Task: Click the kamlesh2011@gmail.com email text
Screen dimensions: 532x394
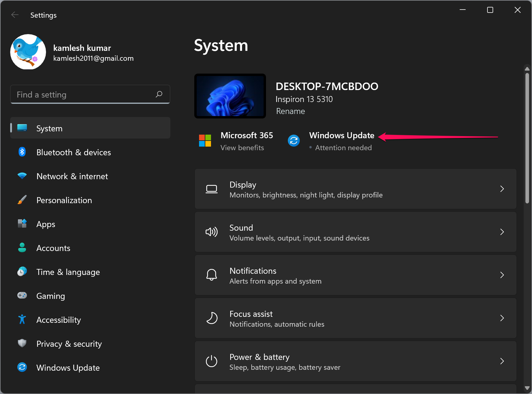Action: 94,58
